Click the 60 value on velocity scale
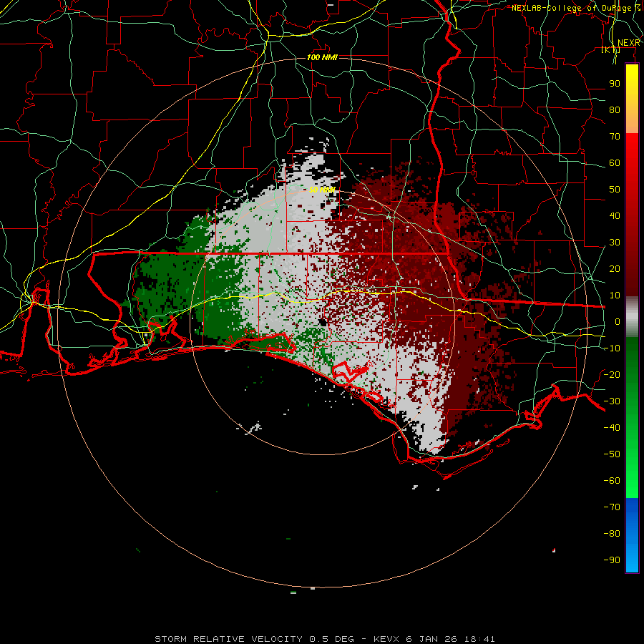The height and width of the screenshot is (644, 644). tap(615, 163)
